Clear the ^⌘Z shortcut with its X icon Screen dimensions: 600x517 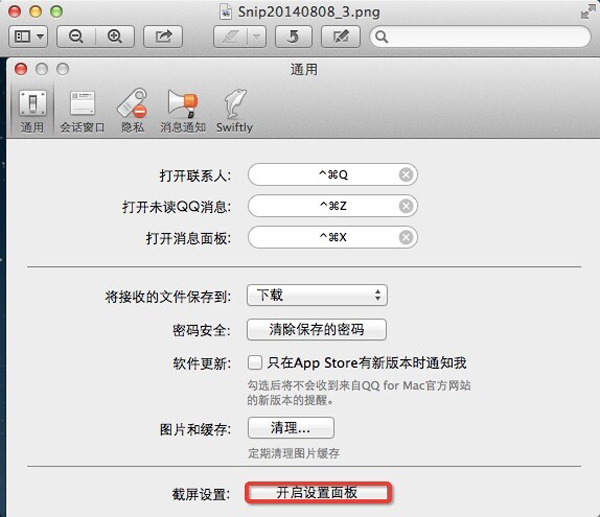coord(406,206)
